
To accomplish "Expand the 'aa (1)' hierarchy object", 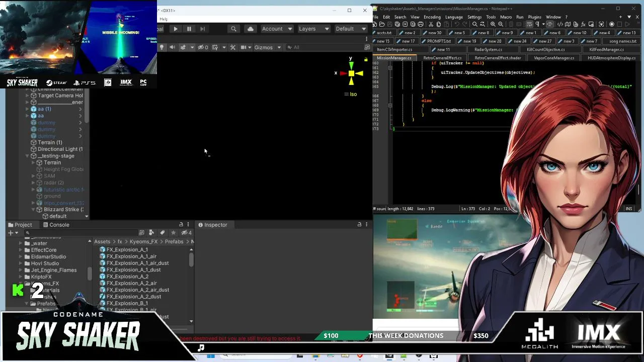I will pos(27,109).
